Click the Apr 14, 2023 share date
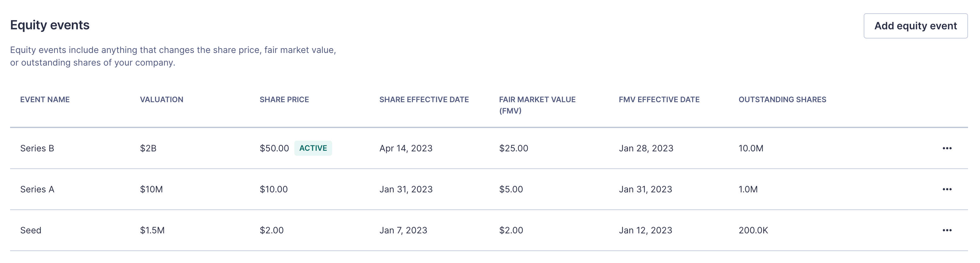 pos(406,148)
